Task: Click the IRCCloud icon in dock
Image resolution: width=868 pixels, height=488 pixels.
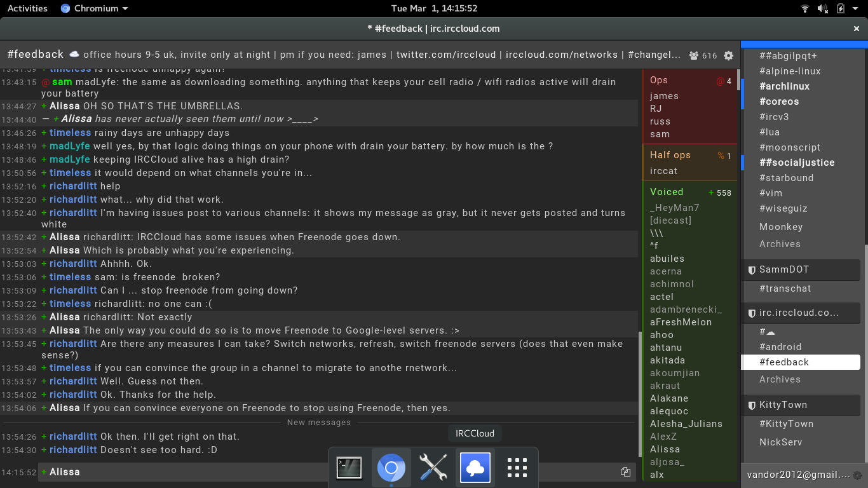Action: (475, 468)
